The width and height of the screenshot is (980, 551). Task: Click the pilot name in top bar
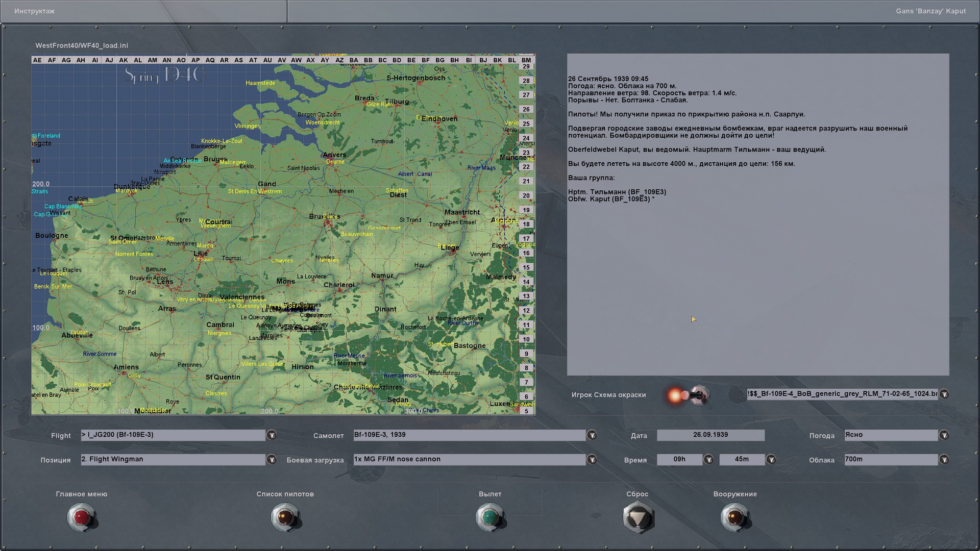pyautogui.click(x=930, y=11)
